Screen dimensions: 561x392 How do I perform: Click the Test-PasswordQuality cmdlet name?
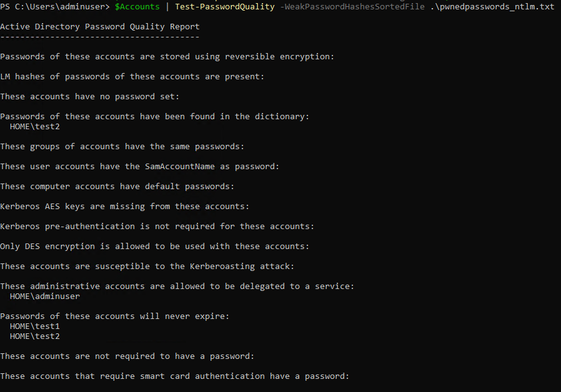click(225, 6)
